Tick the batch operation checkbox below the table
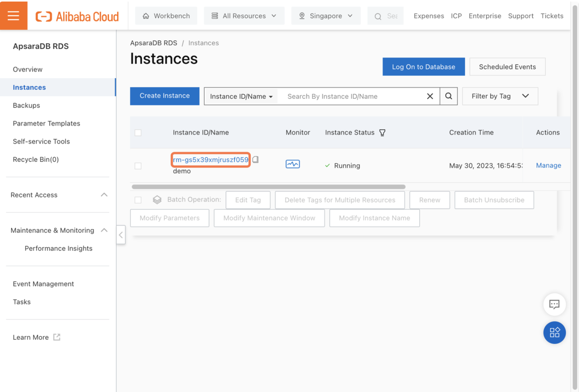The height and width of the screenshot is (392, 579). pyautogui.click(x=138, y=199)
